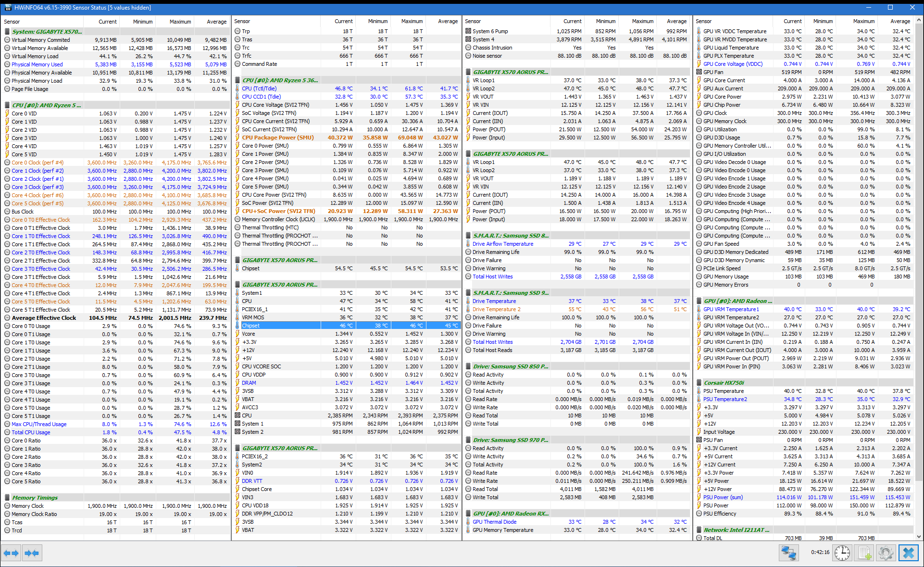Select the Average Effective Clock row
Image resolution: width=924 pixels, height=567 pixels.
coord(116,318)
